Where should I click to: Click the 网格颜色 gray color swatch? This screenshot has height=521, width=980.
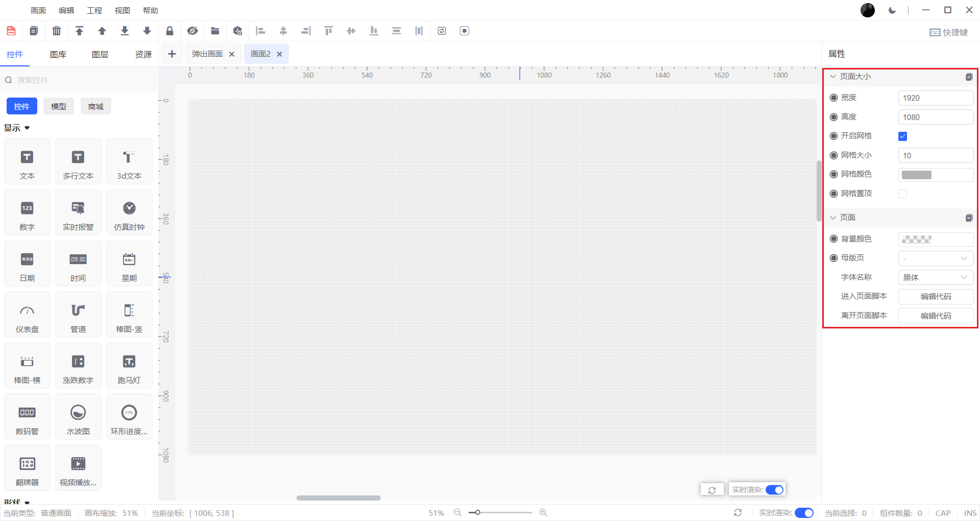pyautogui.click(x=916, y=175)
